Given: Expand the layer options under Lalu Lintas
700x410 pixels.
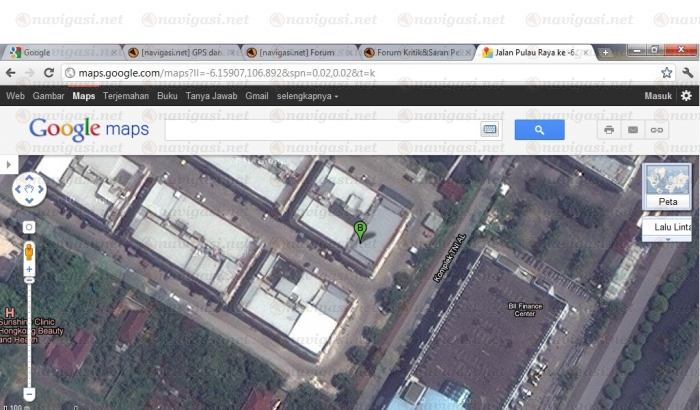Looking at the screenshot, I should pos(668,241).
